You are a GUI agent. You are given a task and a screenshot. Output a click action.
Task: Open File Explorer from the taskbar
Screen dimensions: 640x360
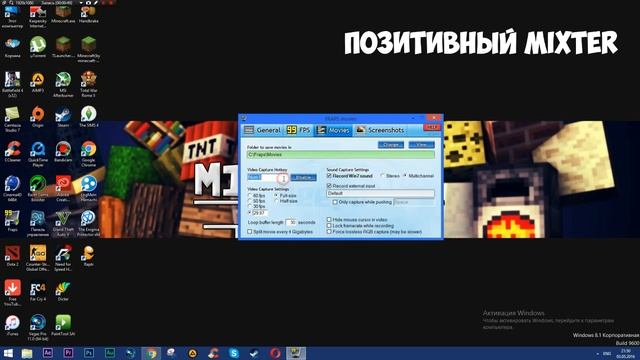point(27,353)
